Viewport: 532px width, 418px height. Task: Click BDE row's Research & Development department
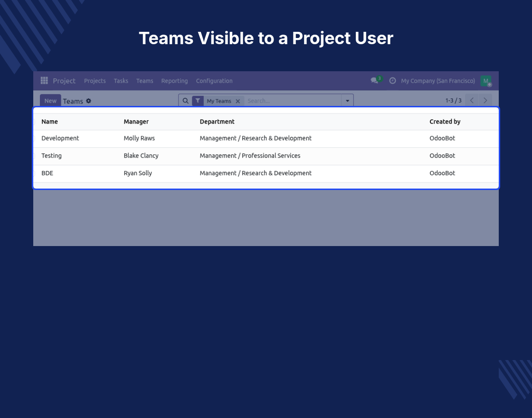pyautogui.click(x=256, y=173)
